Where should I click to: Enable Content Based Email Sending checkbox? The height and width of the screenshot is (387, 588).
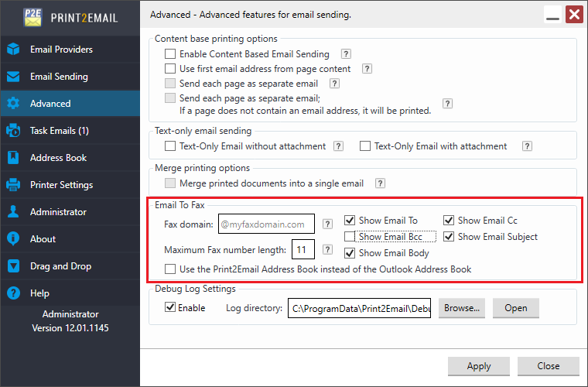[x=170, y=54]
